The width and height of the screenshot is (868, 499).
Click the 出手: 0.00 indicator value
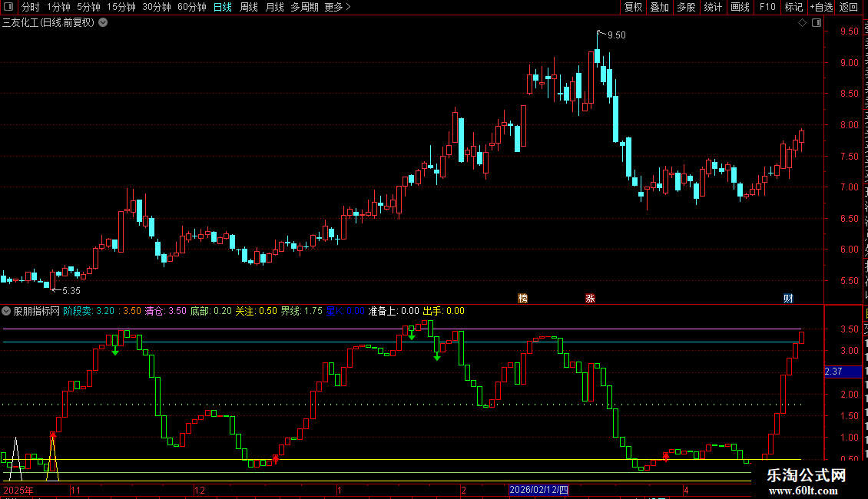click(443, 311)
